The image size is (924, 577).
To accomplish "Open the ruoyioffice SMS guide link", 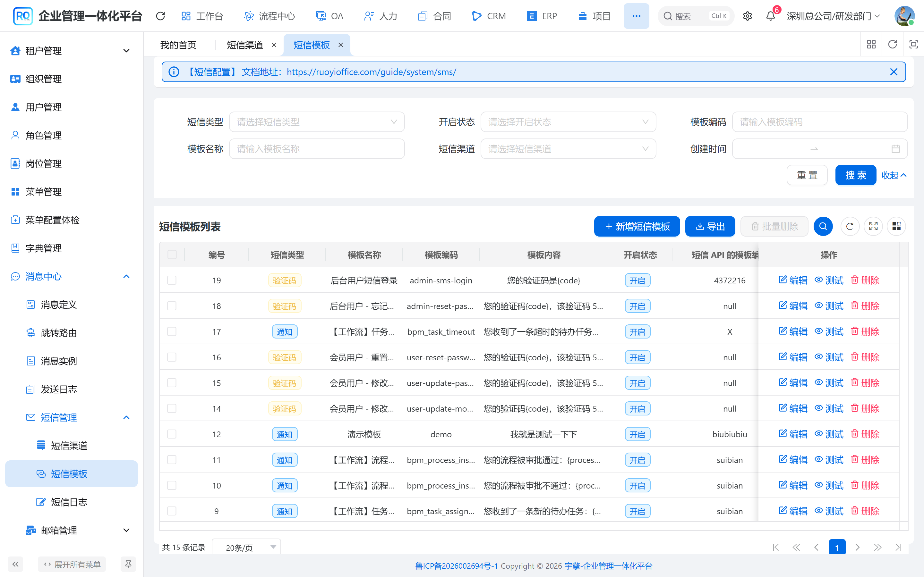I will [x=371, y=72].
